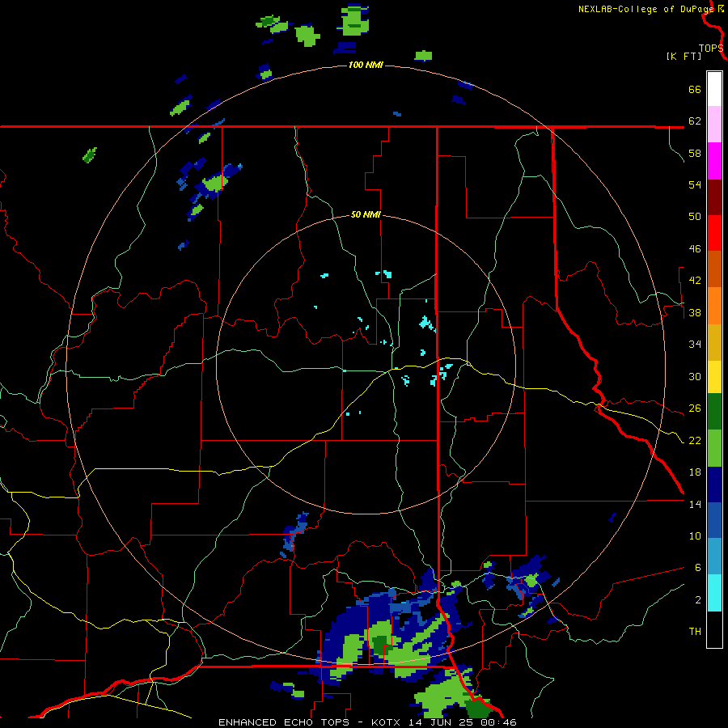Click the "[K FT]" units label
Viewport: 728px width, 728px height.
pyautogui.click(x=684, y=56)
